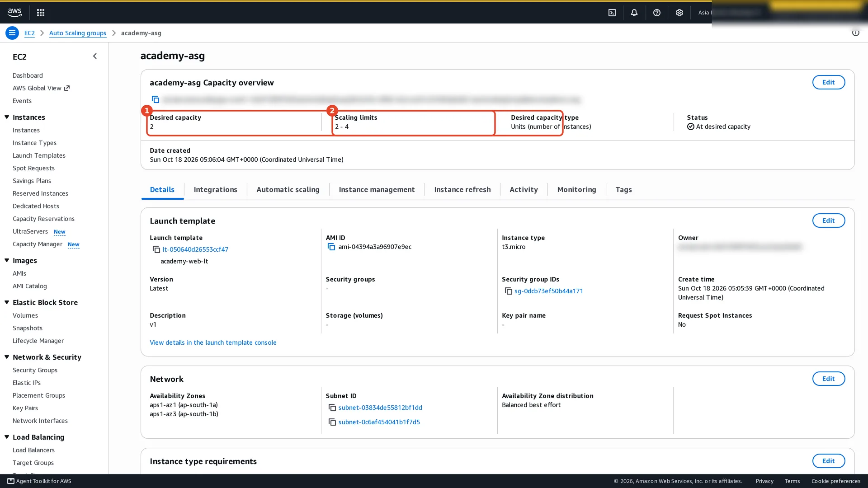Open the Instance management tab
This screenshot has width=868, height=488.
click(x=377, y=190)
